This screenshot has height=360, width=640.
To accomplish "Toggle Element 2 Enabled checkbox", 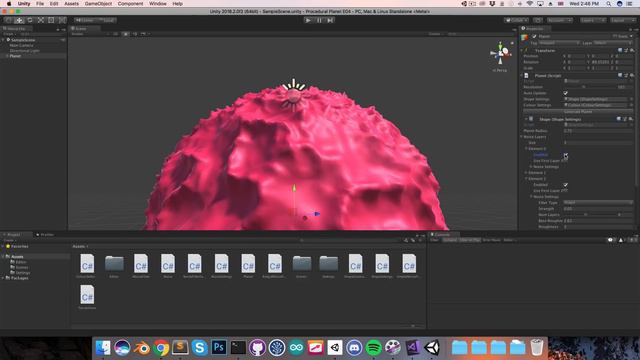I will 566,185.
